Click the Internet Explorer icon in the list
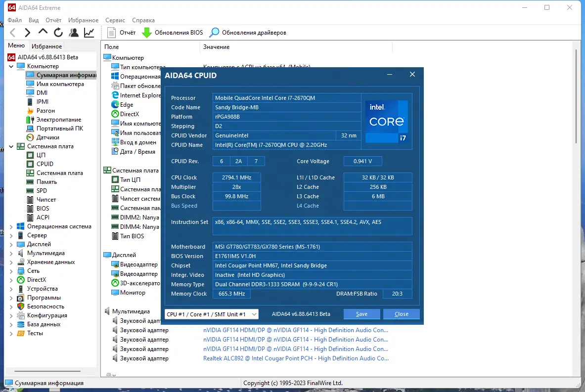Screen dimensions: 585x392 pos(115,95)
